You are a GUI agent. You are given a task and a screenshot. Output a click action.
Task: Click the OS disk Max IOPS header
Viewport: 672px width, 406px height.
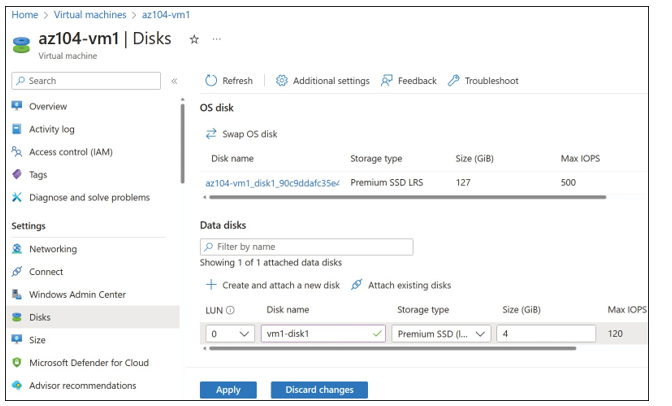(x=580, y=159)
